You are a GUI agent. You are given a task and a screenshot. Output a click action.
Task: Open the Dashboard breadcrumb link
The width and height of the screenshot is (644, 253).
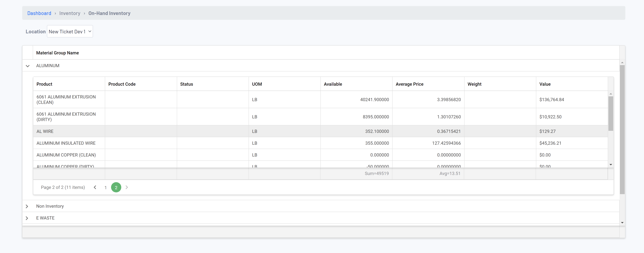[39, 13]
